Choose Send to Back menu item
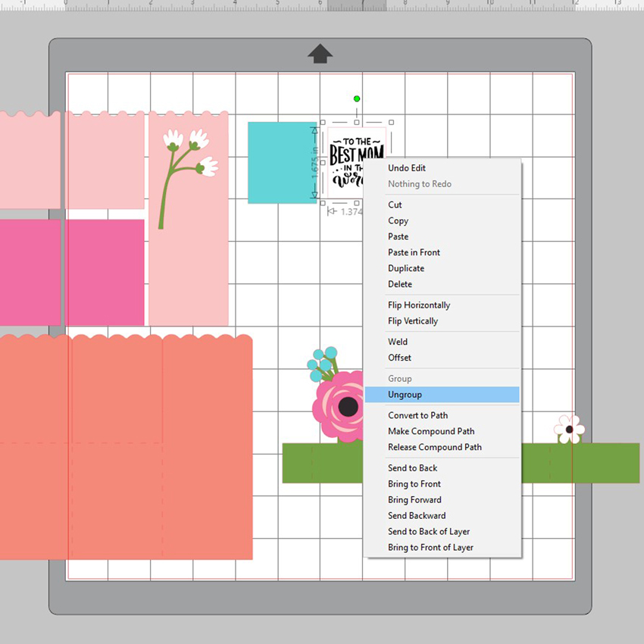The image size is (644, 644). click(413, 468)
